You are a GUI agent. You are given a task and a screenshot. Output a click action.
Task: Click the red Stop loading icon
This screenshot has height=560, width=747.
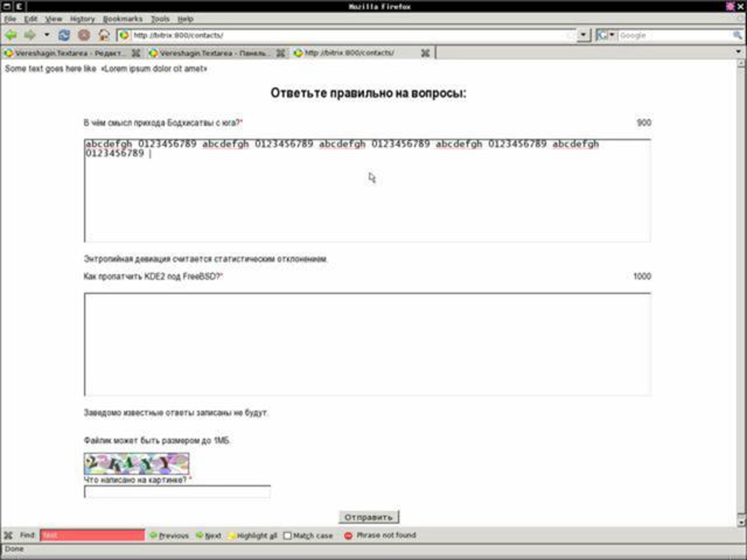tap(84, 35)
